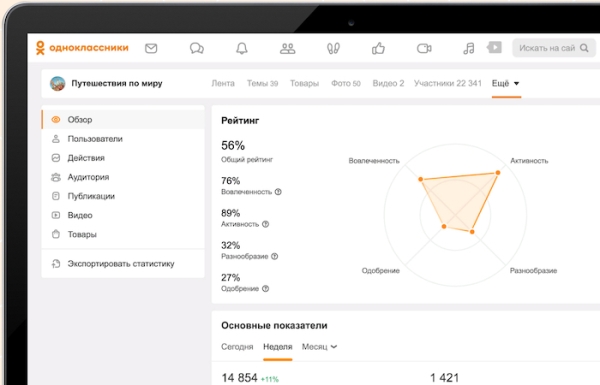Image resolution: width=600 pixels, height=385 pixels.
Task: Switch to the Темы 39 tab
Action: click(262, 83)
